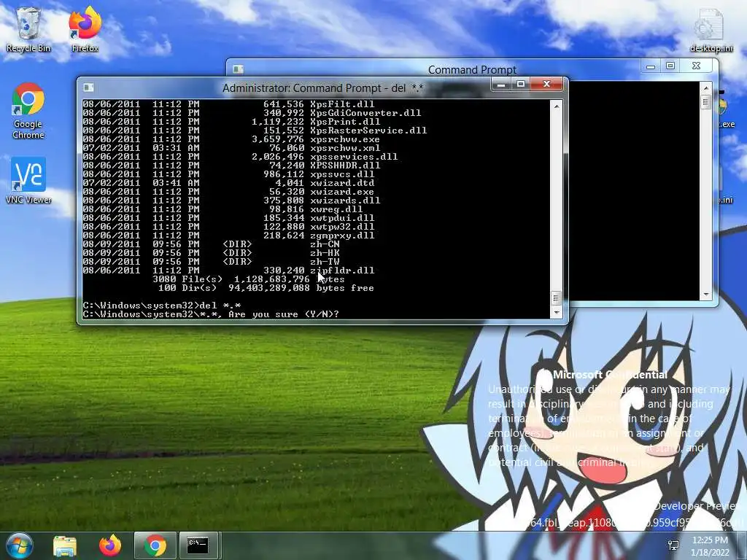
Task: Click scroll-up arrow in Administrator Command Prompt
Action: click(557, 106)
